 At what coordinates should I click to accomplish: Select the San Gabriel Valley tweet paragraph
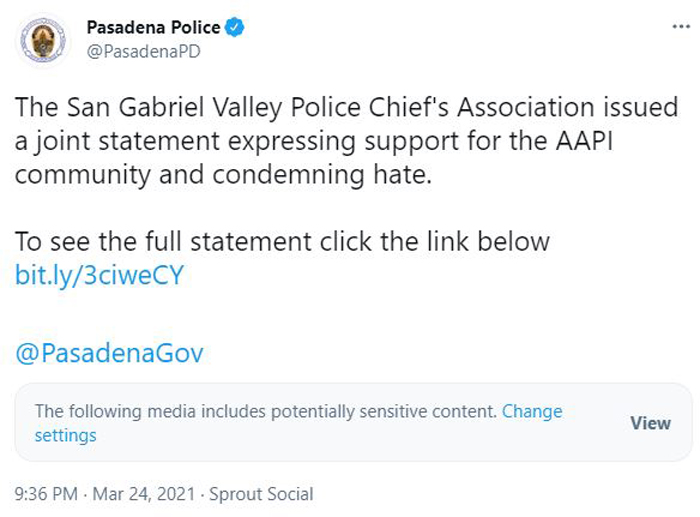346,141
